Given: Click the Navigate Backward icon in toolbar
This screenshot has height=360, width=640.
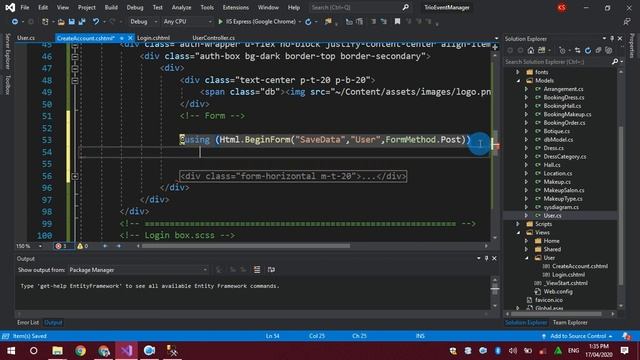Looking at the screenshot, I should coord(15,22).
